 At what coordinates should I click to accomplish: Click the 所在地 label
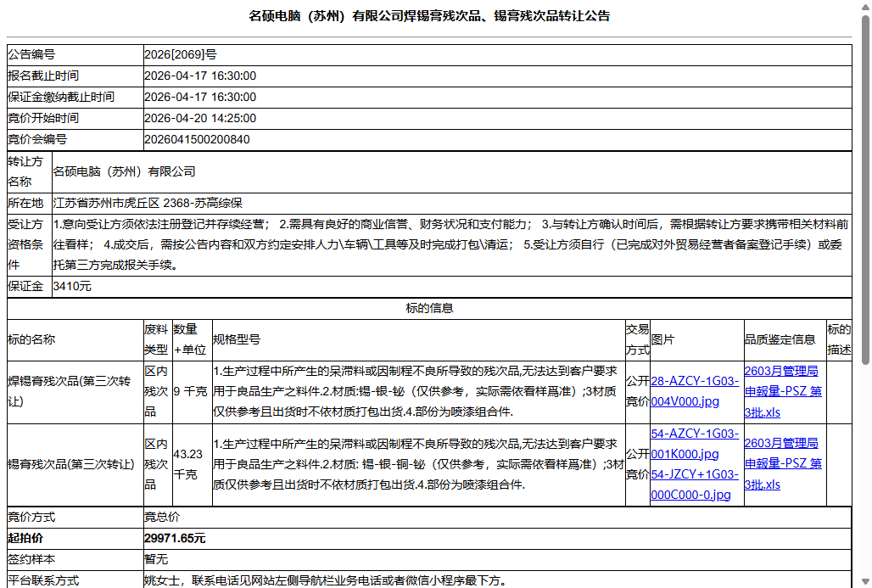25,203
